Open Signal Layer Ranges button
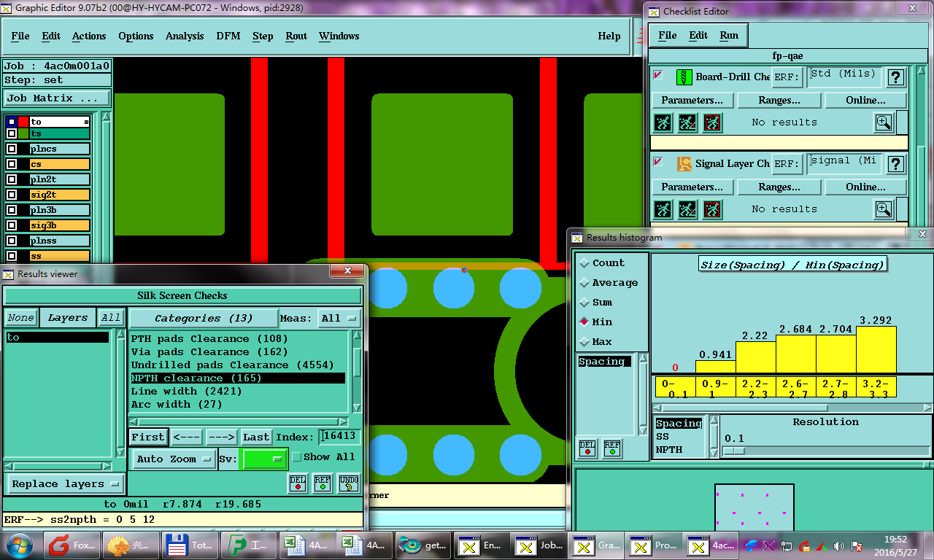The height and width of the screenshot is (560, 934). click(779, 187)
